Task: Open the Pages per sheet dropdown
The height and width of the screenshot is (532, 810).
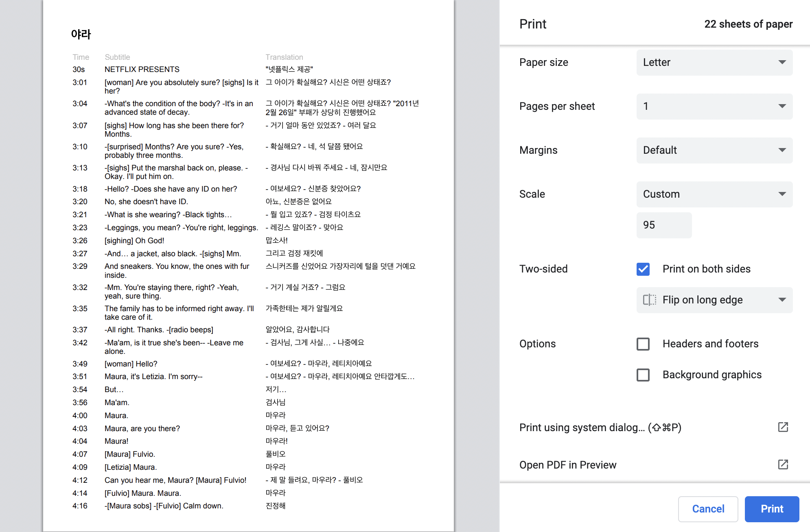Action: point(714,106)
